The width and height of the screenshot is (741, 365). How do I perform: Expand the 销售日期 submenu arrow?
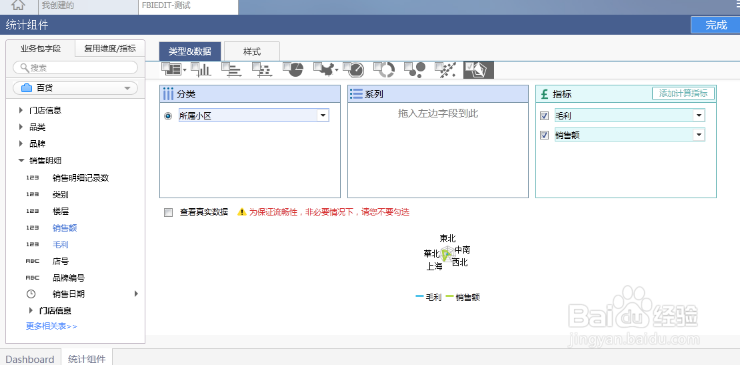point(136,294)
